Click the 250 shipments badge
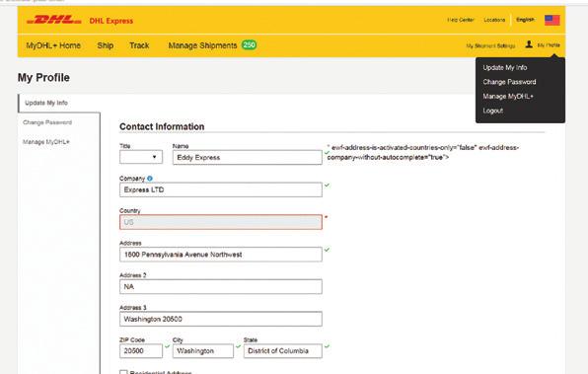 [x=249, y=45]
